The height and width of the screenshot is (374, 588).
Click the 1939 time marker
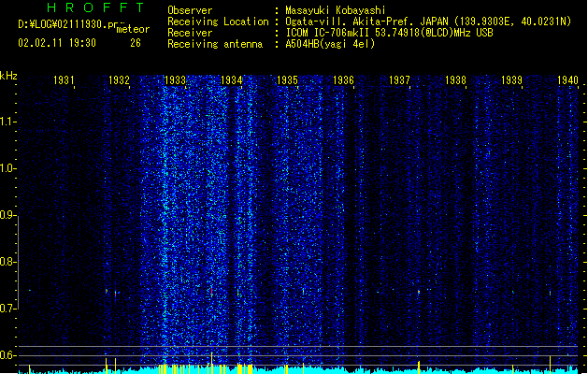[x=512, y=80]
